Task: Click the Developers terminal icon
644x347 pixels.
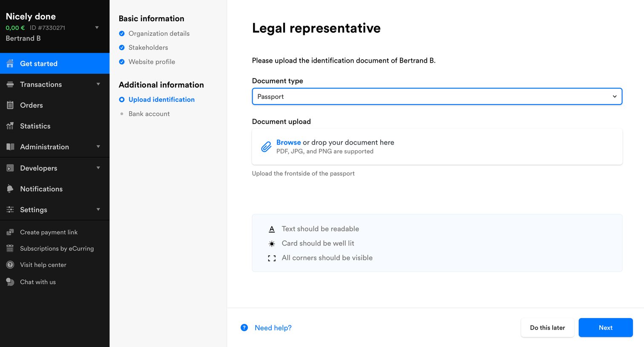Action: point(10,168)
